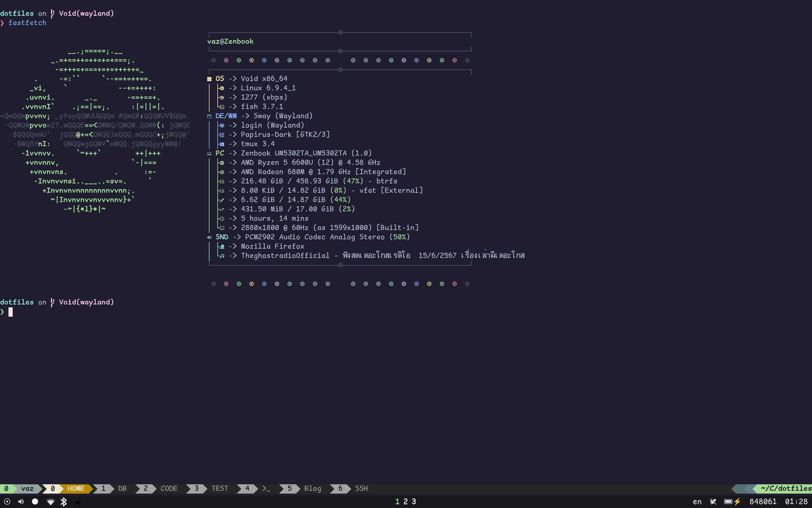Click the Mozilla Firefox player text
The height and width of the screenshot is (508, 812).
click(x=272, y=246)
